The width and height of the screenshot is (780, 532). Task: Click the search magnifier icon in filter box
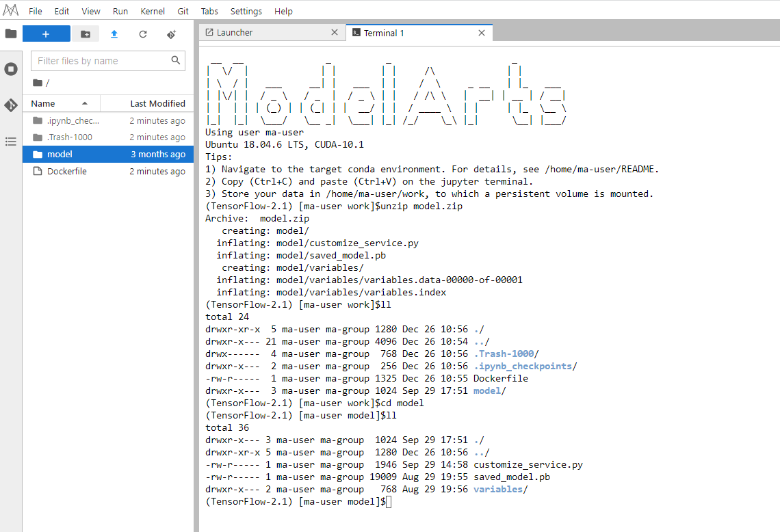[x=176, y=60]
